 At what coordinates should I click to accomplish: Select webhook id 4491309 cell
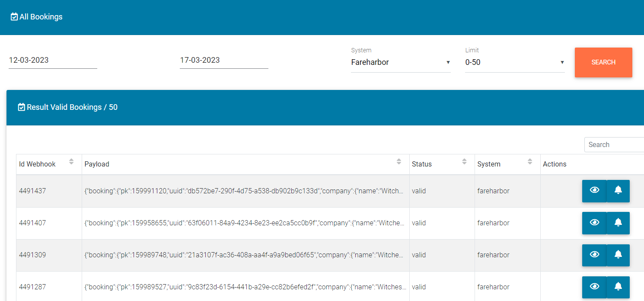coord(49,255)
